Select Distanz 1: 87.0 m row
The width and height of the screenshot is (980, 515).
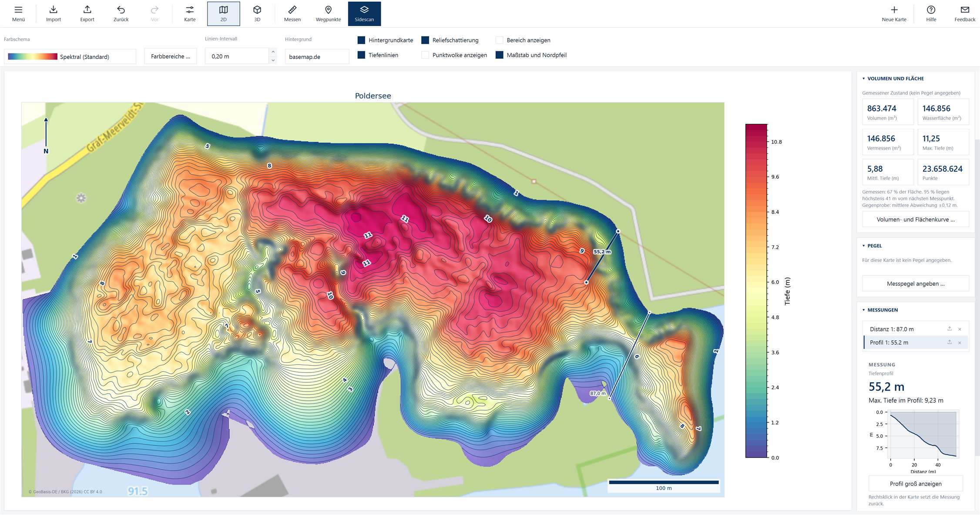(916, 329)
